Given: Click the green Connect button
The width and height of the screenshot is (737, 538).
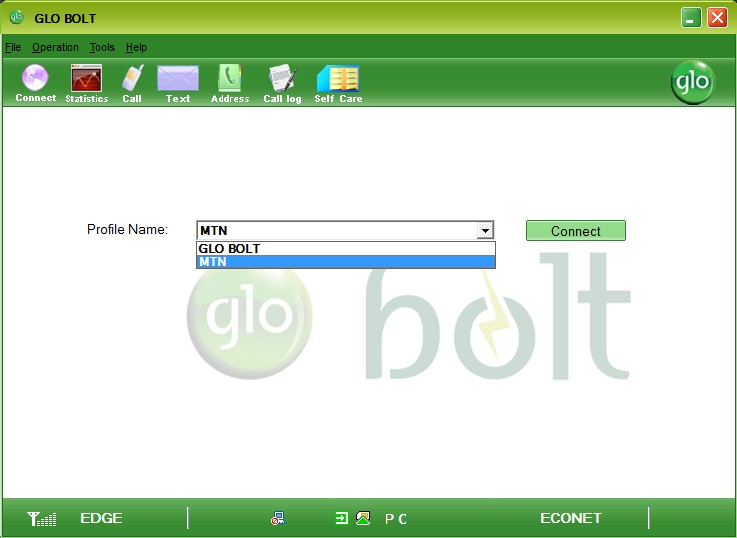Looking at the screenshot, I should click(576, 231).
